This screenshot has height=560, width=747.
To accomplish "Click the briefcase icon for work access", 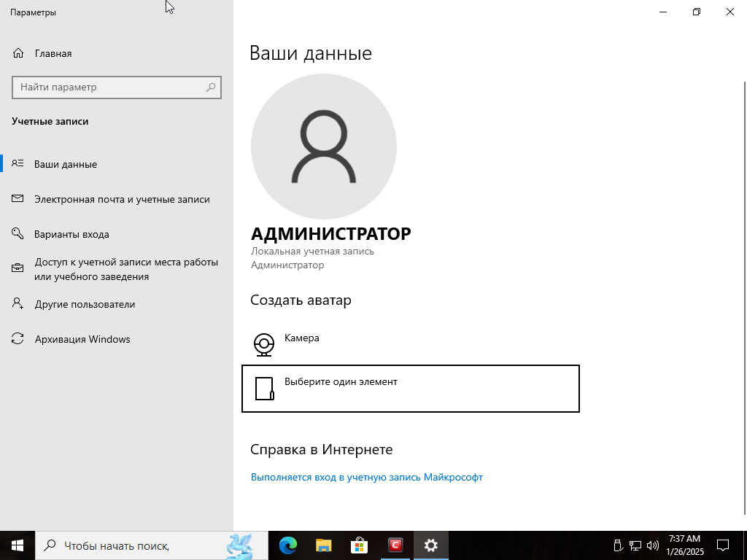I will point(18,268).
